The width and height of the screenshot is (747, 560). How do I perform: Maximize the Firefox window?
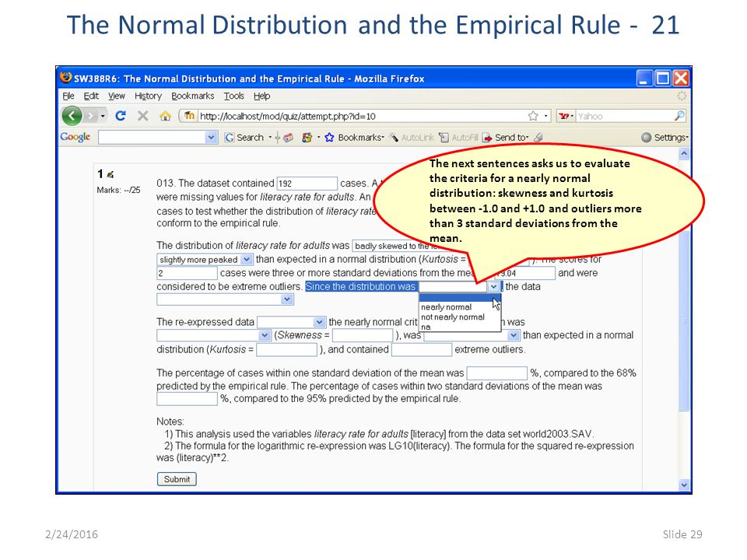(x=662, y=78)
